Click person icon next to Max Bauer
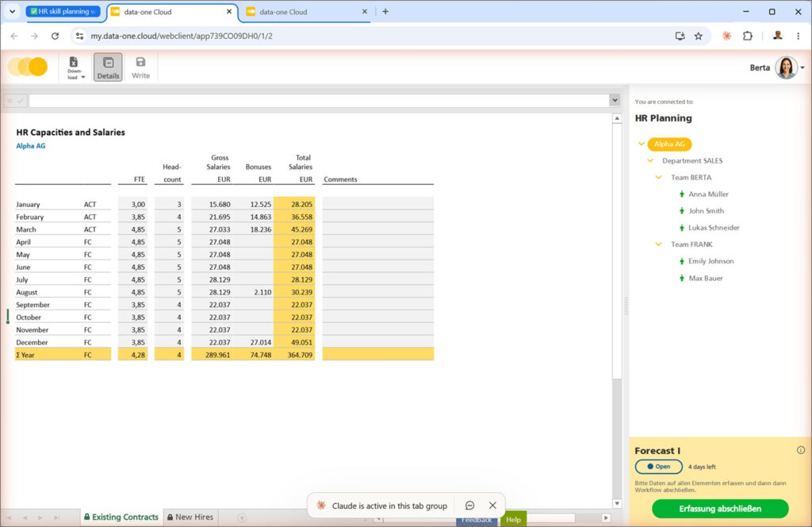This screenshot has height=527, width=812. click(x=681, y=279)
